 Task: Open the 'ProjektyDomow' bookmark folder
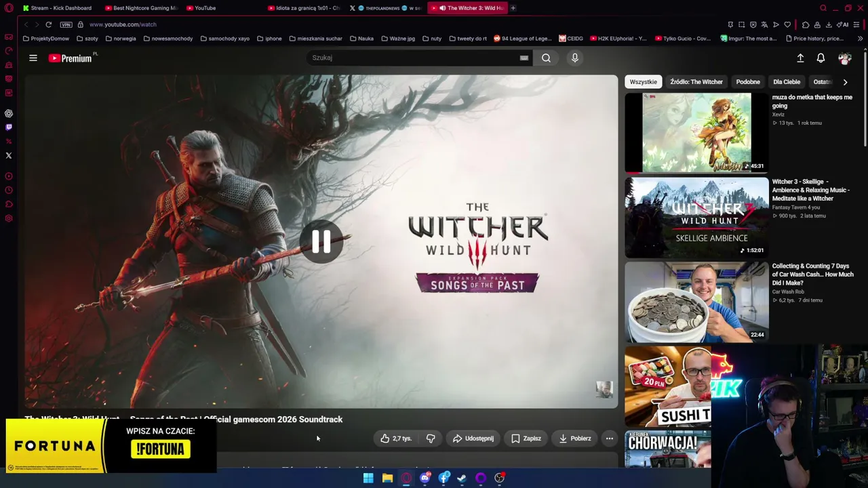point(46,39)
